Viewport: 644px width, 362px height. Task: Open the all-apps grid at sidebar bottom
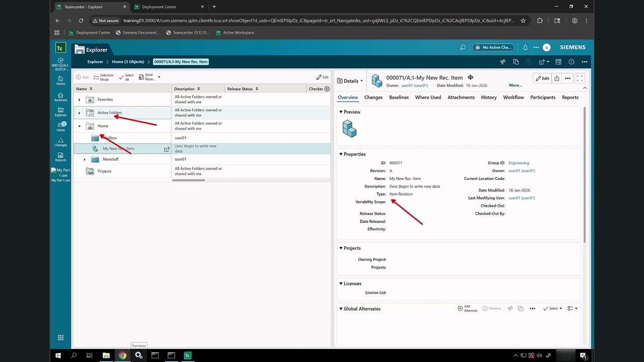(x=60, y=338)
